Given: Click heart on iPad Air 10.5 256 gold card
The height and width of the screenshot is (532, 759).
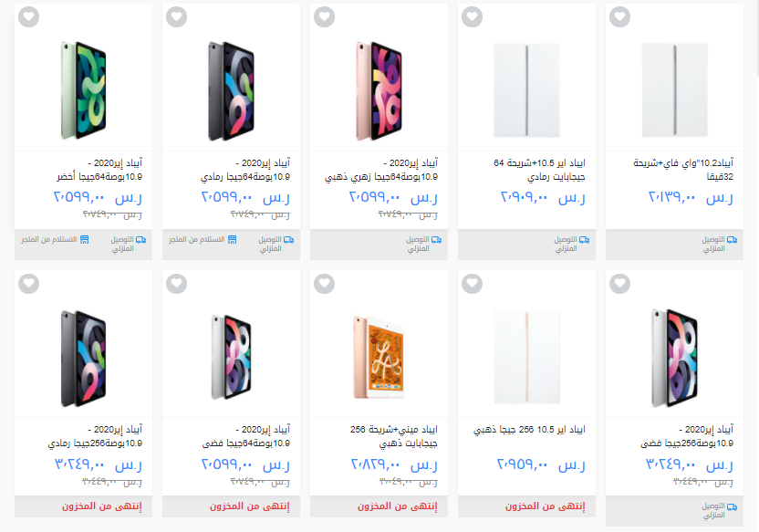Looking at the screenshot, I should pos(472,284).
